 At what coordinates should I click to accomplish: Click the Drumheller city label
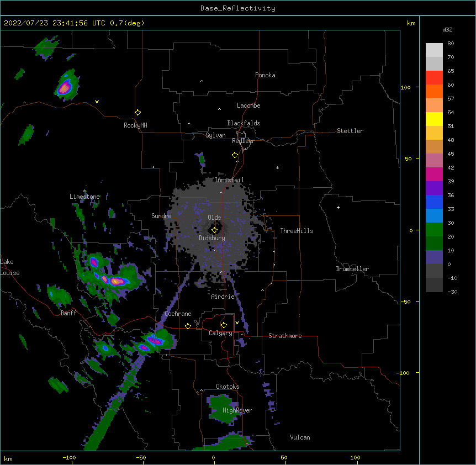pyautogui.click(x=352, y=269)
